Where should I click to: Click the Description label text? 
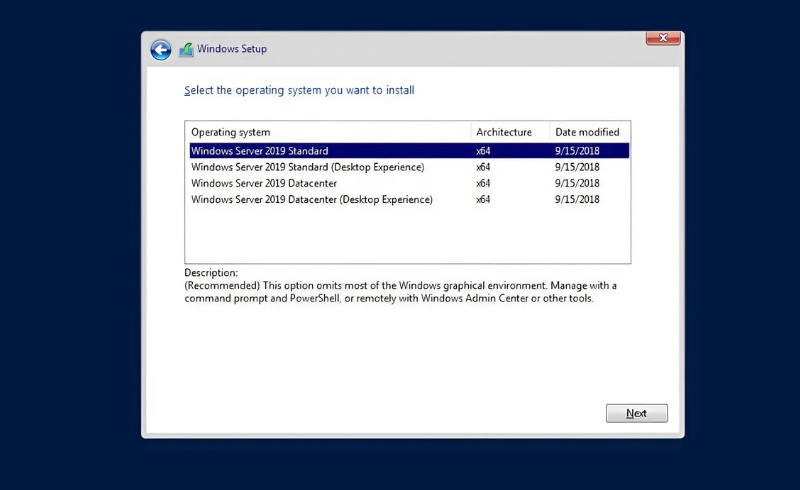[211, 273]
